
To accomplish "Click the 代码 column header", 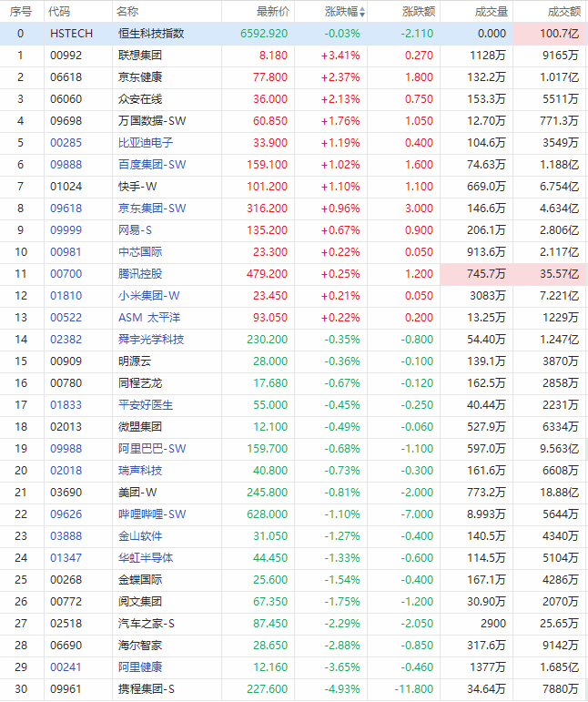I will (x=59, y=12).
